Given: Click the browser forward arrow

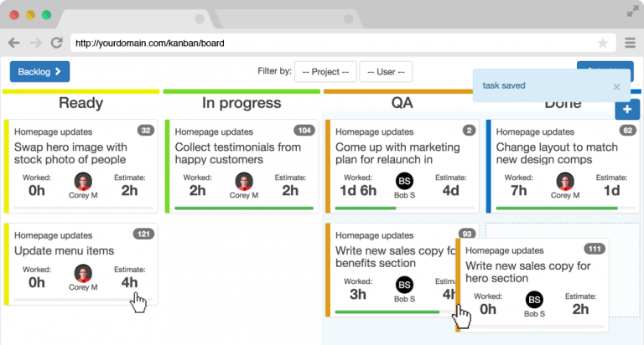Looking at the screenshot, I should tap(35, 43).
